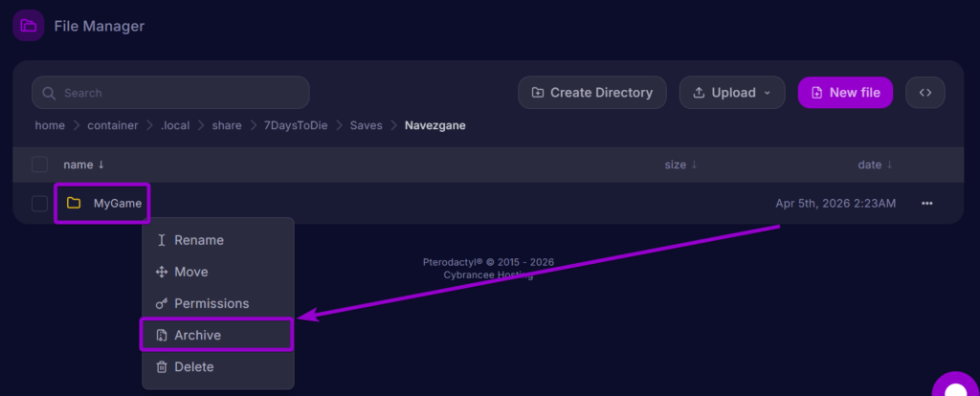Go to the container breadcrumb

coord(113,125)
